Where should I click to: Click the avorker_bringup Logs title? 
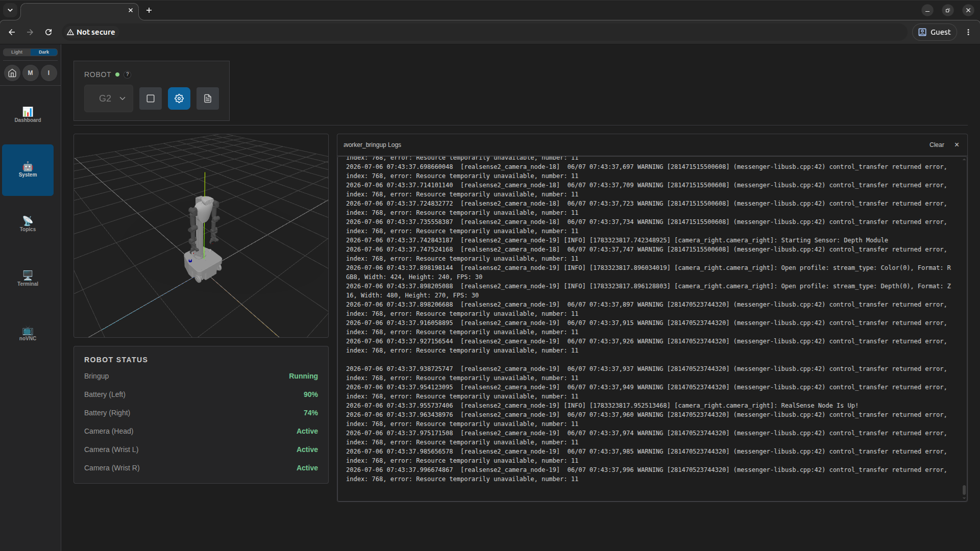(372, 145)
